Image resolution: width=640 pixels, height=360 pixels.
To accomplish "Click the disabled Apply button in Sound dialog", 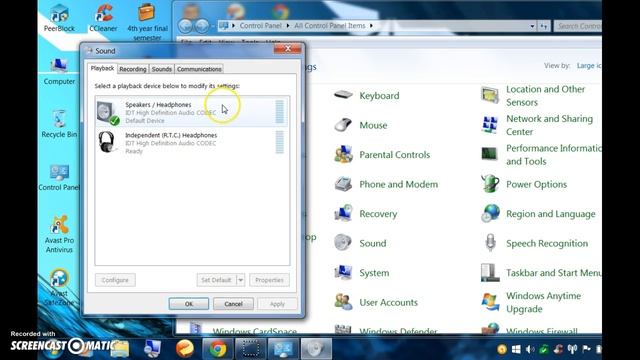I will click(277, 304).
